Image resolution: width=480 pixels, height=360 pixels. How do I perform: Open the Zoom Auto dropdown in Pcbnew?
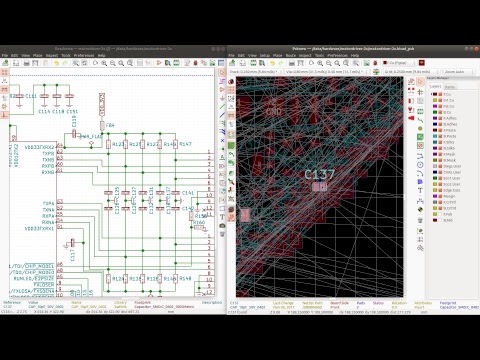[459, 72]
